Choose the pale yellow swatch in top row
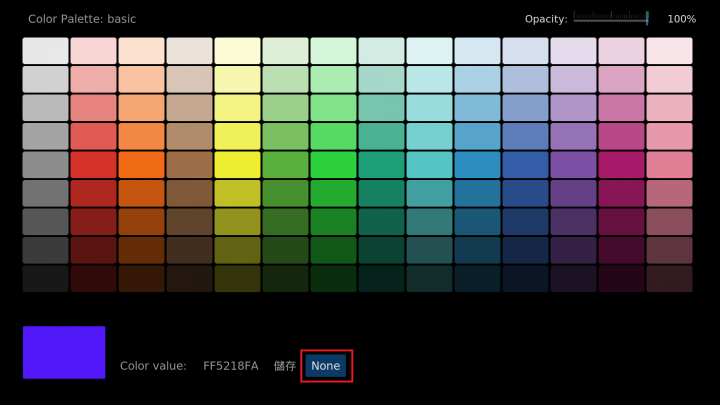720x405 pixels. coord(237,51)
